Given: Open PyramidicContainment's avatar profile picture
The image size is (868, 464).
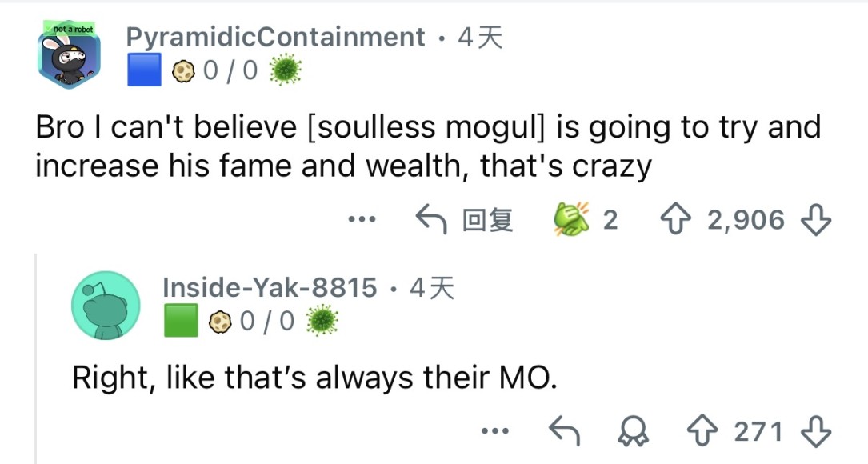Looking at the screenshot, I should click(x=68, y=55).
